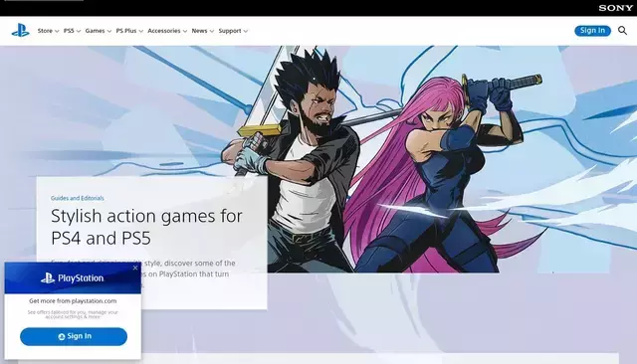637x364 pixels.
Task: Click the PlayStation banner in the popup
Action: click(73, 278)
